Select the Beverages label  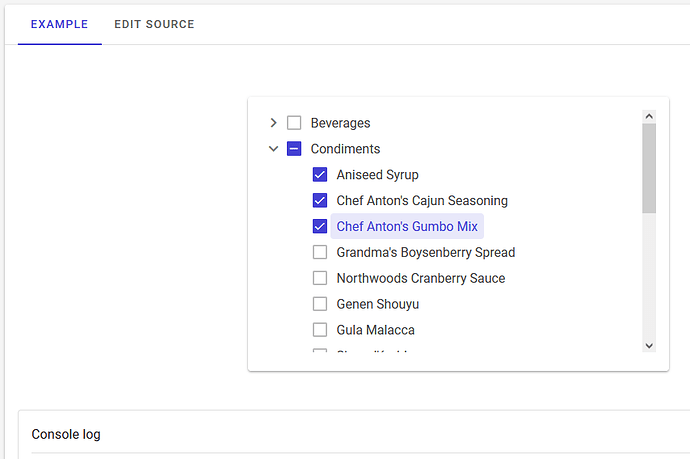pos(341,123)
